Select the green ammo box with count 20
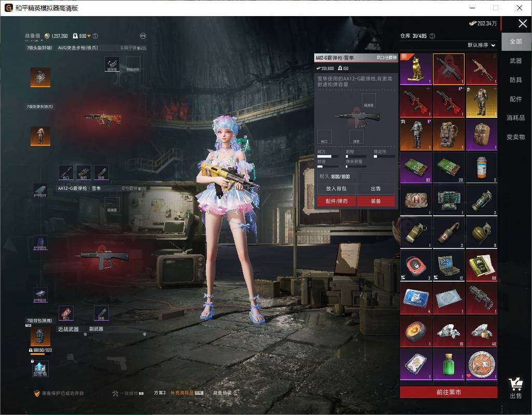The width and height of the screenshot is (532, 415). point(449,167)
